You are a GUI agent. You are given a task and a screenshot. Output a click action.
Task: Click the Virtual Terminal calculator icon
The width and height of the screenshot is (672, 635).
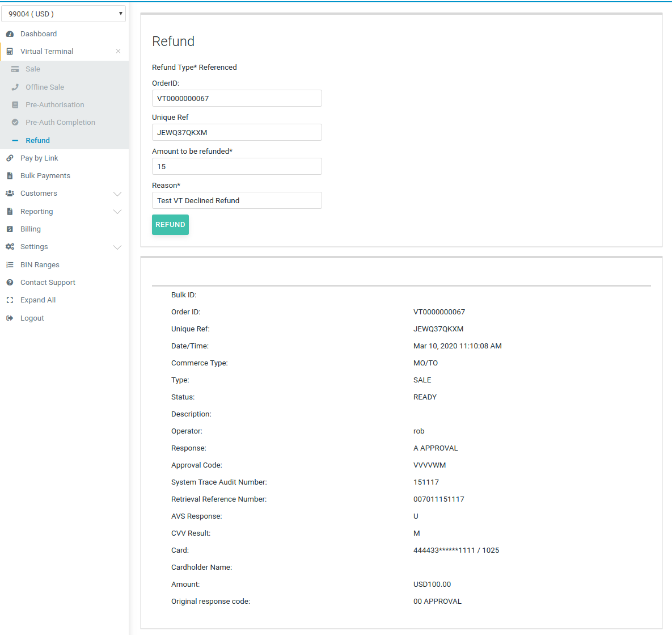(10, 52)
